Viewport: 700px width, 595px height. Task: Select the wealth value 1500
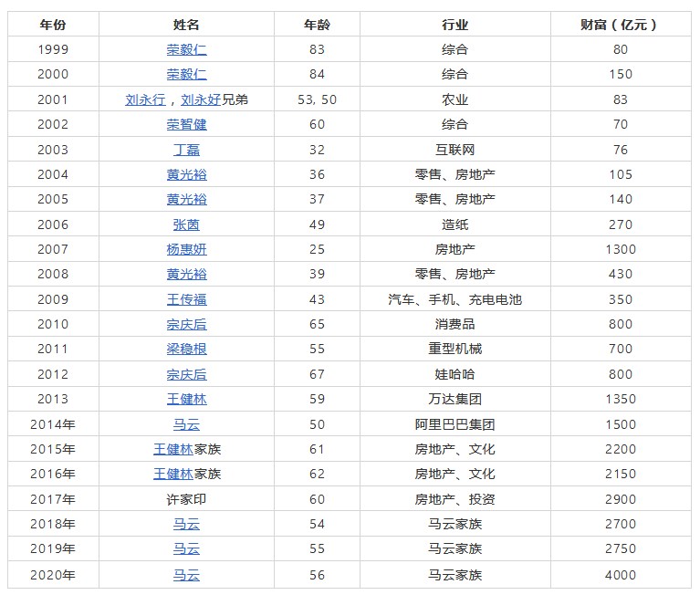(621, 424)
